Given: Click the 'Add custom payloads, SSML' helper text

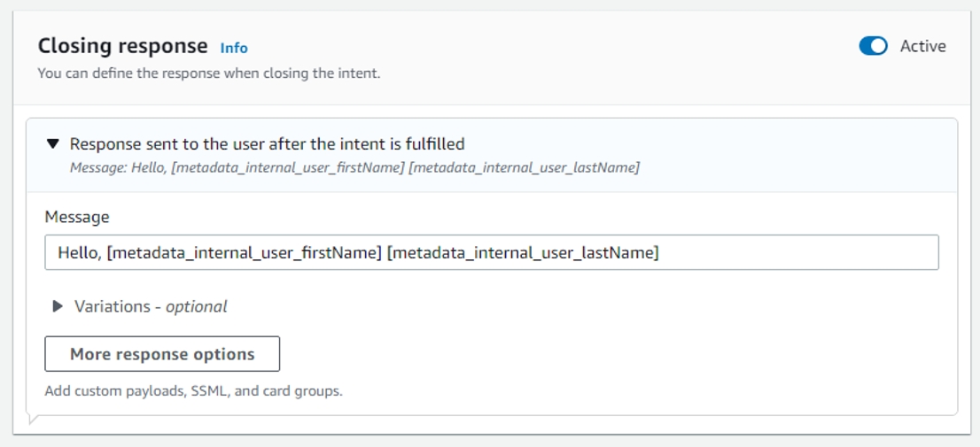Looking at the screenshot, I should (193, 390).
